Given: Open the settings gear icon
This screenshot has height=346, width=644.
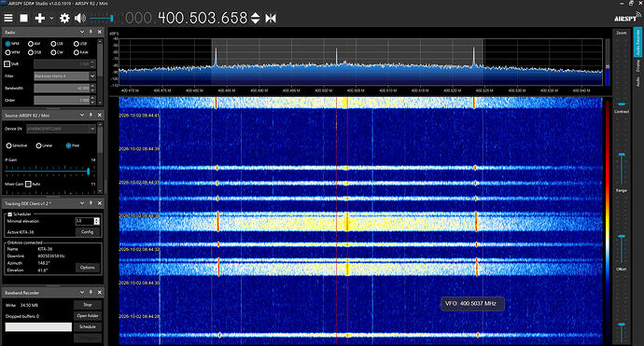Looking at the screenshot, I should [64, 18].
